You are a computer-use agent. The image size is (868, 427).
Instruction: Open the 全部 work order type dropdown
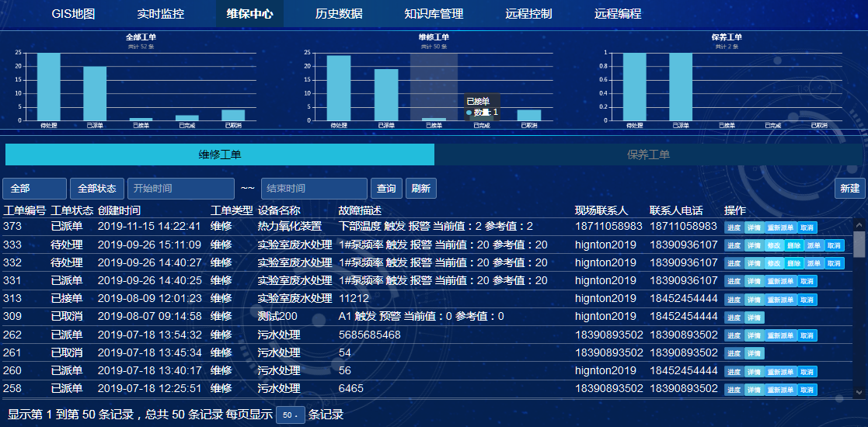point(34,189)
